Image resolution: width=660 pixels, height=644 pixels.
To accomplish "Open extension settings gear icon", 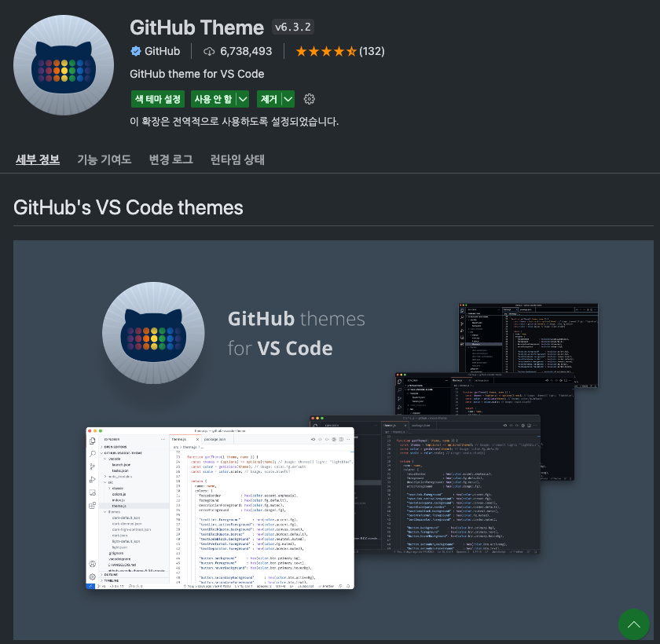I will (x=310, y=99).
